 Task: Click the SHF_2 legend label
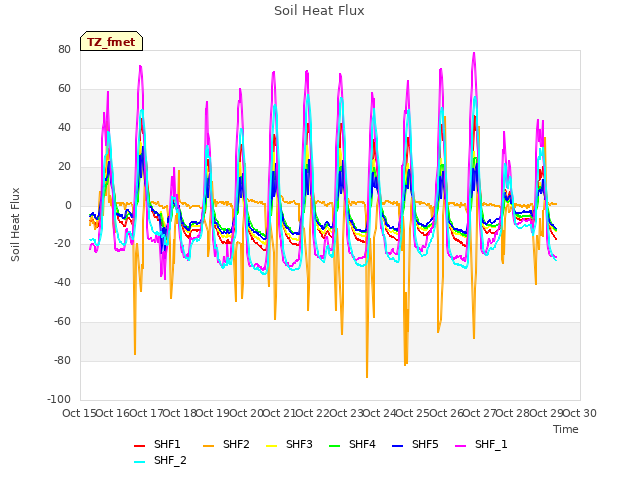(x=170, y=460)
